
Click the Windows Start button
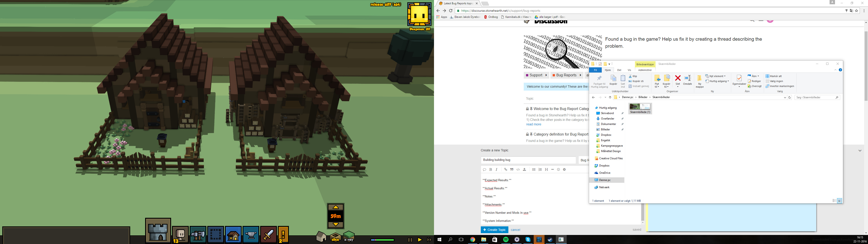click(439, 240)
